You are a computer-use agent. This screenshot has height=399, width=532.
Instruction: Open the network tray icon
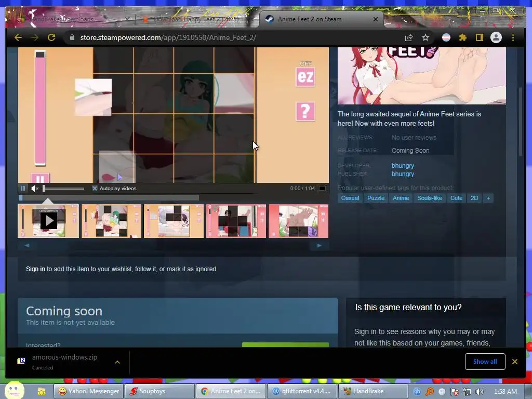467,392
